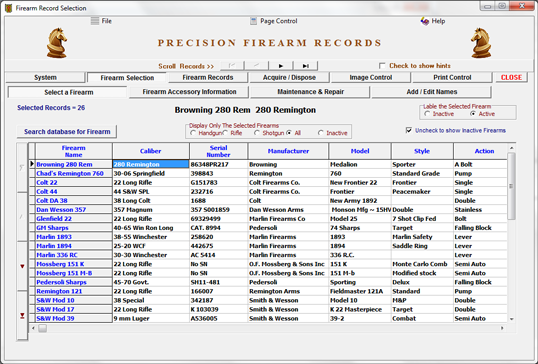This screenshot has height=364, width=538.
Task: Open the Select a Firearm subtab
Action: pyautogui.click(x=68, y=92)
